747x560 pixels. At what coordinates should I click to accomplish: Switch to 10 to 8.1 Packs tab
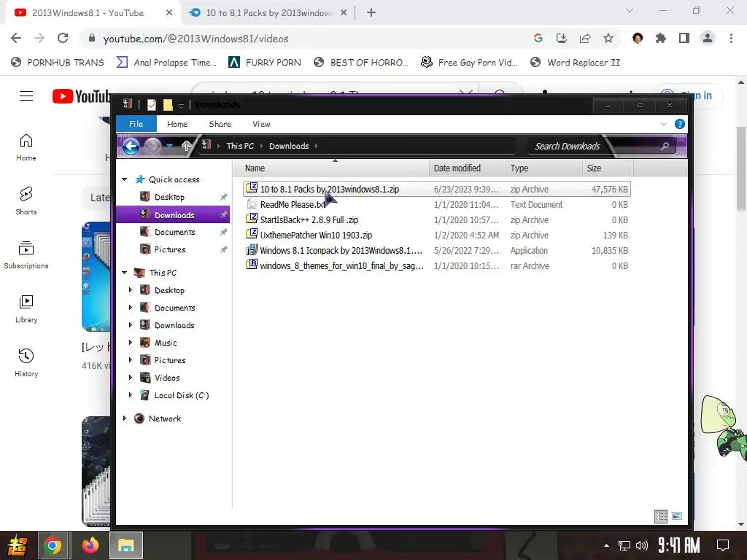(x=268, y=13)
